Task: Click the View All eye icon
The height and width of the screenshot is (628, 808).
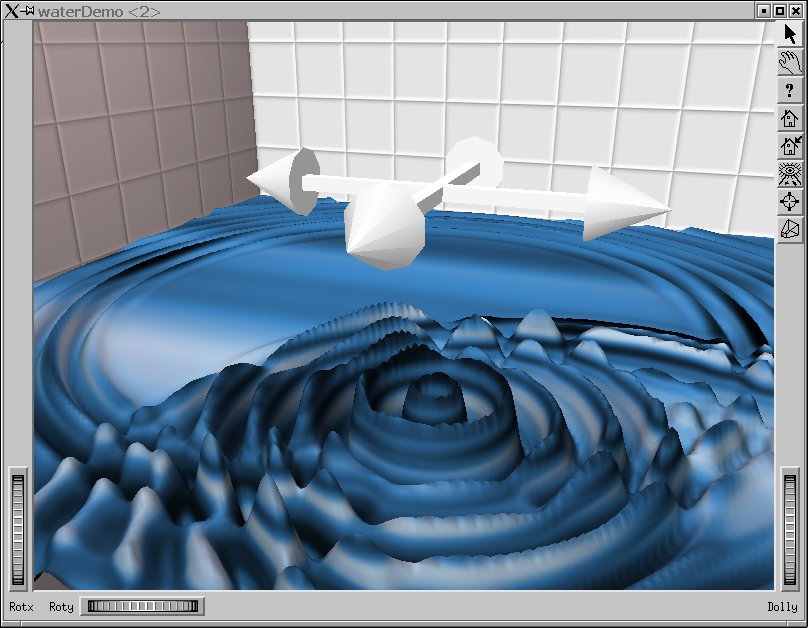Action: pyautogui.click(x=789, y=174)
